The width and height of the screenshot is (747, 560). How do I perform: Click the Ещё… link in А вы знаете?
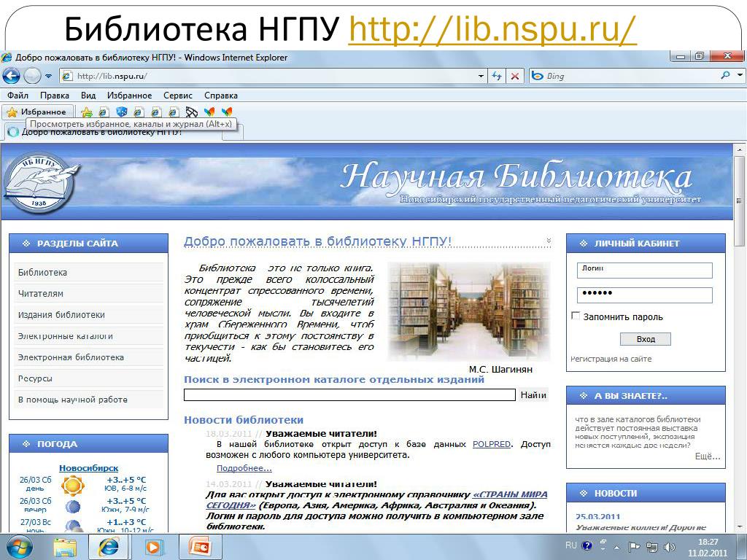click(707, 456)
